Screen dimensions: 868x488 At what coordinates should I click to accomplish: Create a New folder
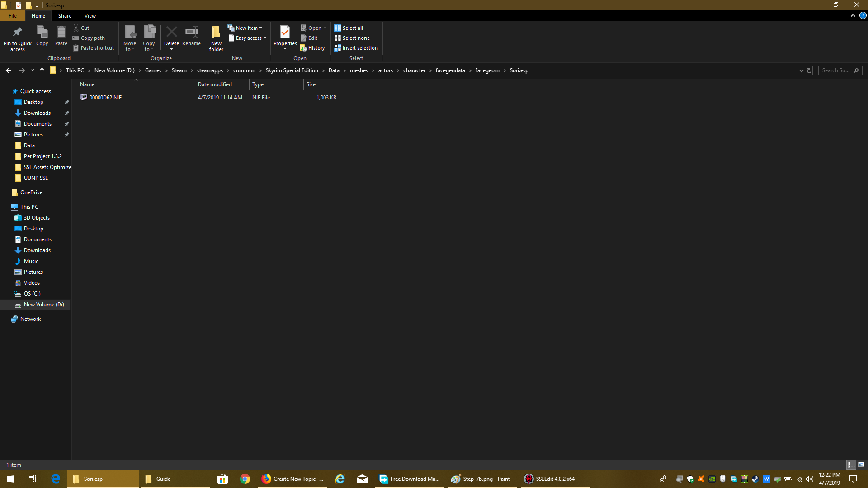[216, 38]
